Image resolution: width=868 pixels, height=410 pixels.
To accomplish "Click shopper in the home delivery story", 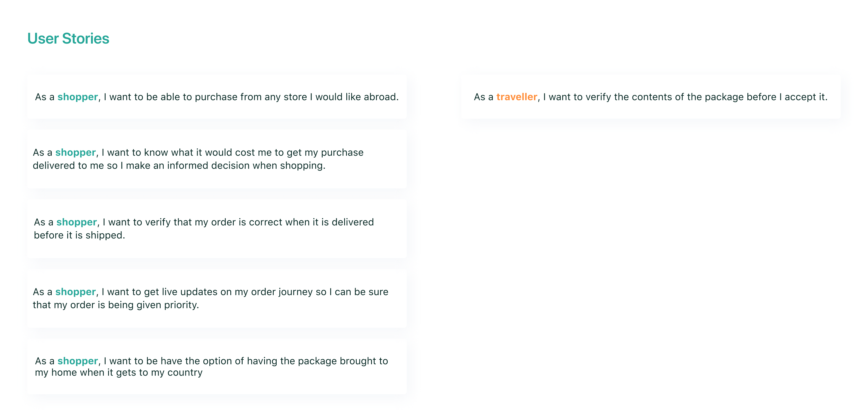I will click(78, 361).
